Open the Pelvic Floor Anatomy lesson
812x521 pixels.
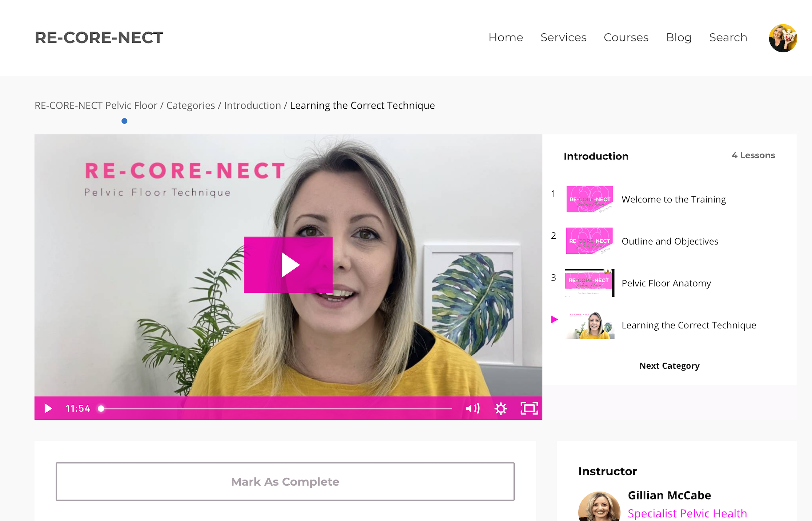tap(665, 283)
